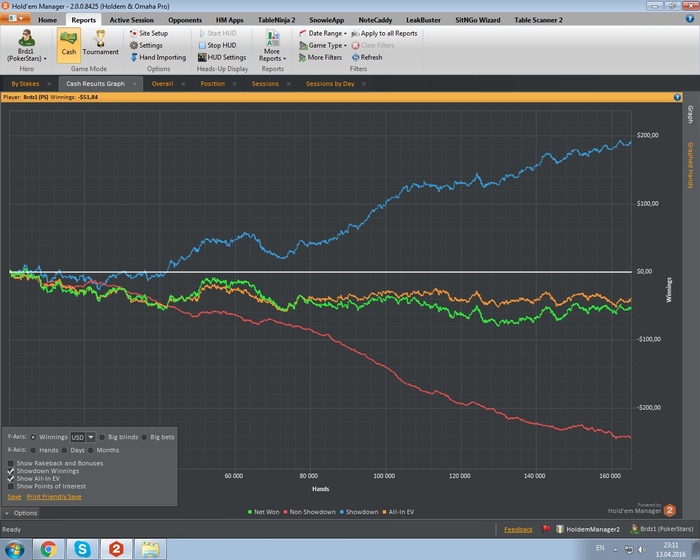Open the Active Session tab
This screenshot has width=700, height=560.
pyautogui.click(x=132, y=20)
